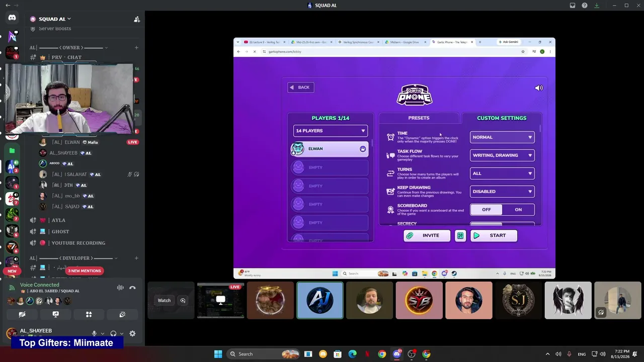
Task: Open Discord direct messages home icon
Action: click(12, 18)
